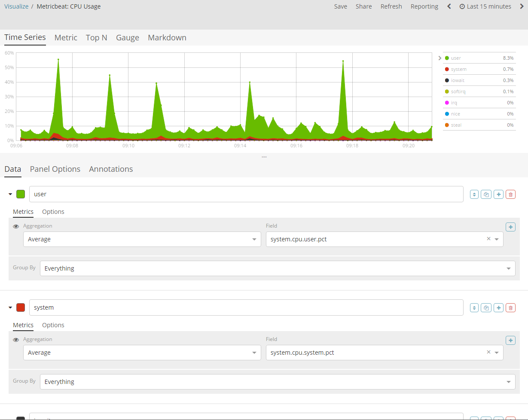Toggle visibility of the user series aggregation

(x=16, y=225)
